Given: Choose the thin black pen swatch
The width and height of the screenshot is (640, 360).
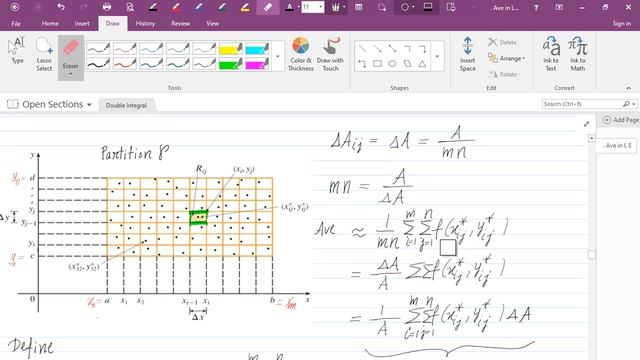Looking at the screenshot, I should (x=98, y=49).
